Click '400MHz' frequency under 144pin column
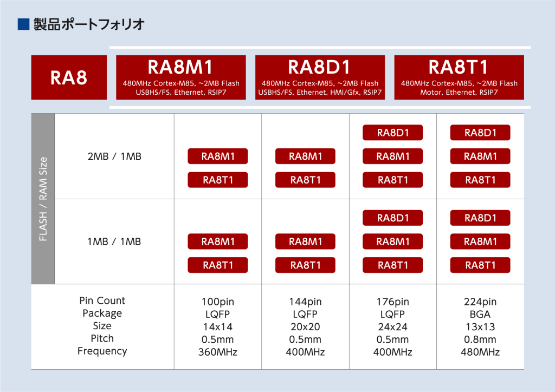This screenshot has width=555, height=392. pos(305,352)
